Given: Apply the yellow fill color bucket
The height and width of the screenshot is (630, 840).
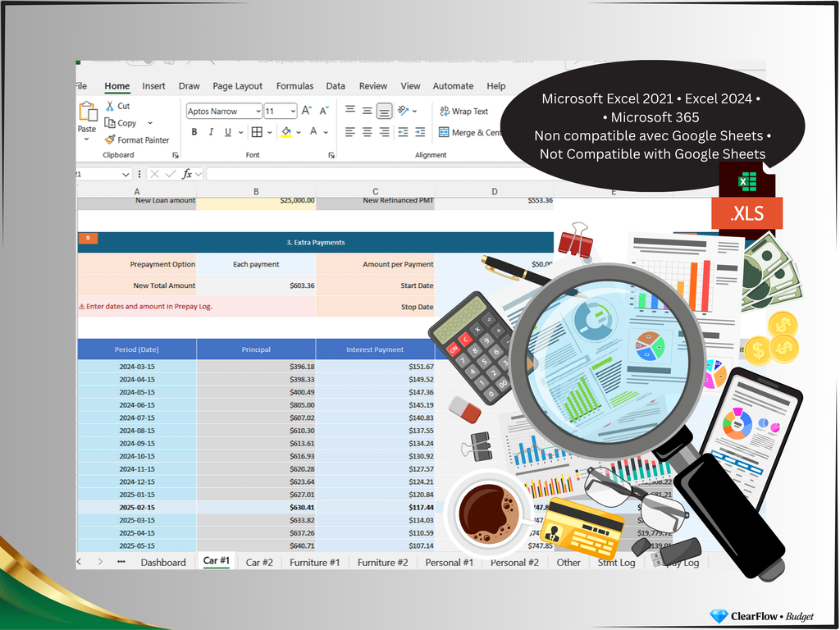Looking at the screenshot, I should point(286,132).
